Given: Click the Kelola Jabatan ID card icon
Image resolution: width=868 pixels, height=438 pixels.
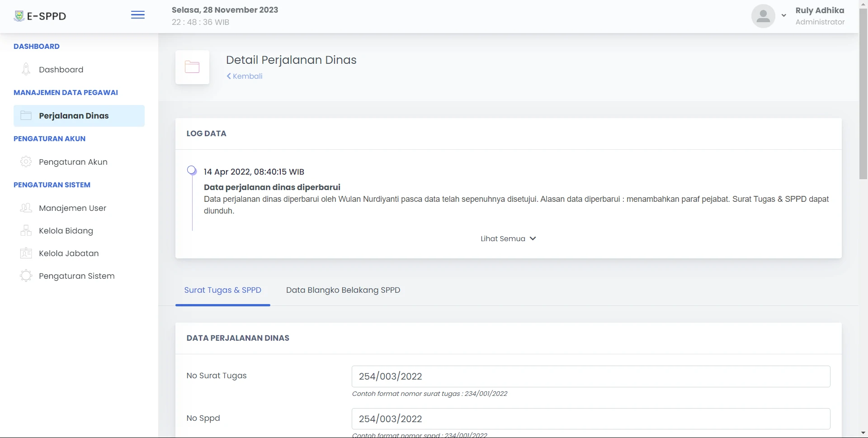Looking at the screenshot, I should pos(26,253).
